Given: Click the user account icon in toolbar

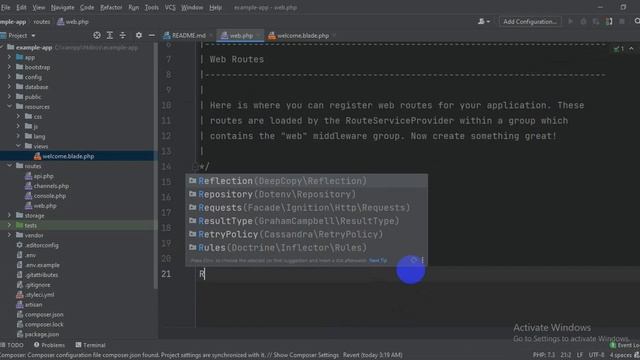Looking at the screenshot, I should point(484,22).
